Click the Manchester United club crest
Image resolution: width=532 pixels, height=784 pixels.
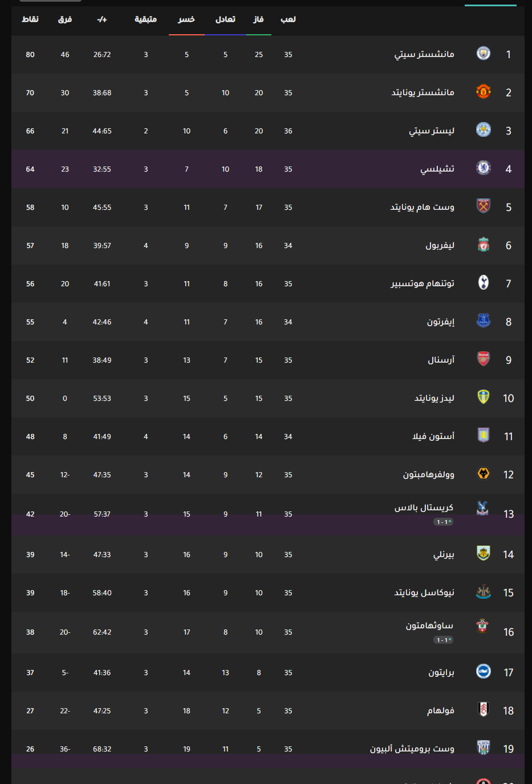pos(484,92)
